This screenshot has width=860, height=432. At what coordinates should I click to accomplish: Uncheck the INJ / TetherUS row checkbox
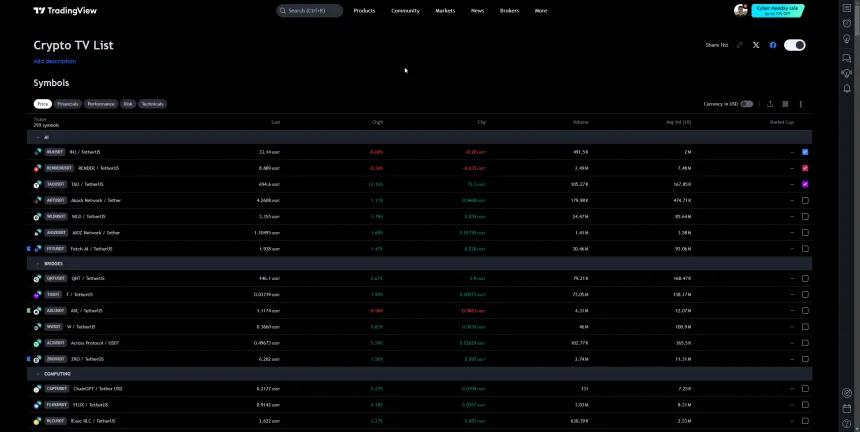[805, 152]
